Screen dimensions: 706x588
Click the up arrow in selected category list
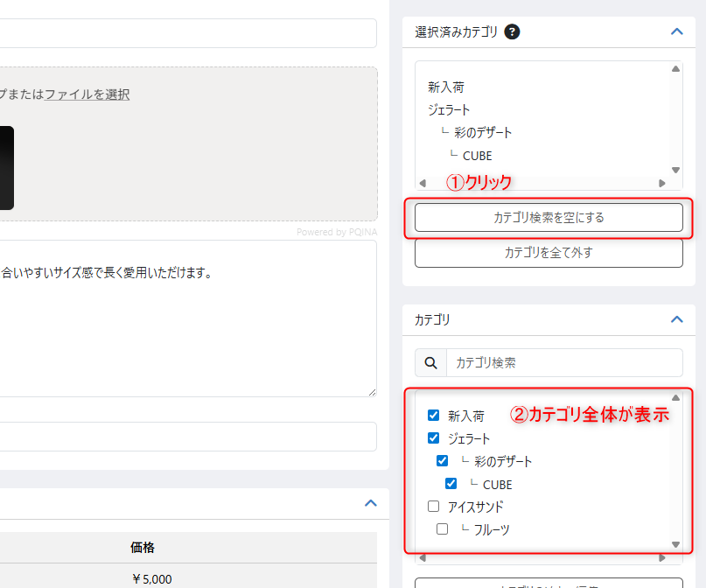point(675,69)
